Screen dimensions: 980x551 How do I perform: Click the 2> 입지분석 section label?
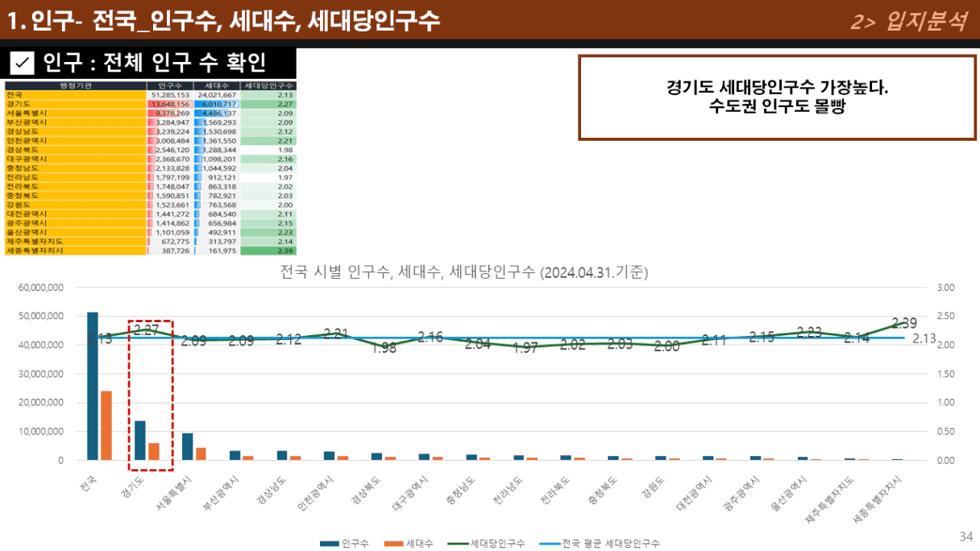point(908,22)
